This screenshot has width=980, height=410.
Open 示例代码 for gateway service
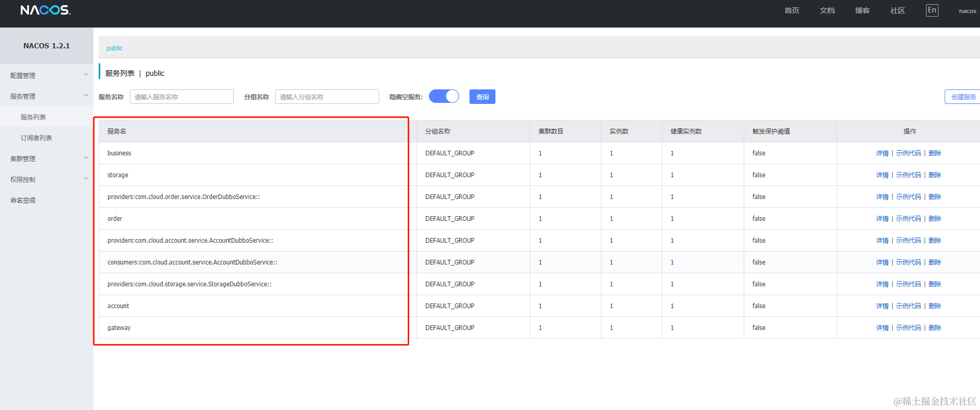(908, 328)
